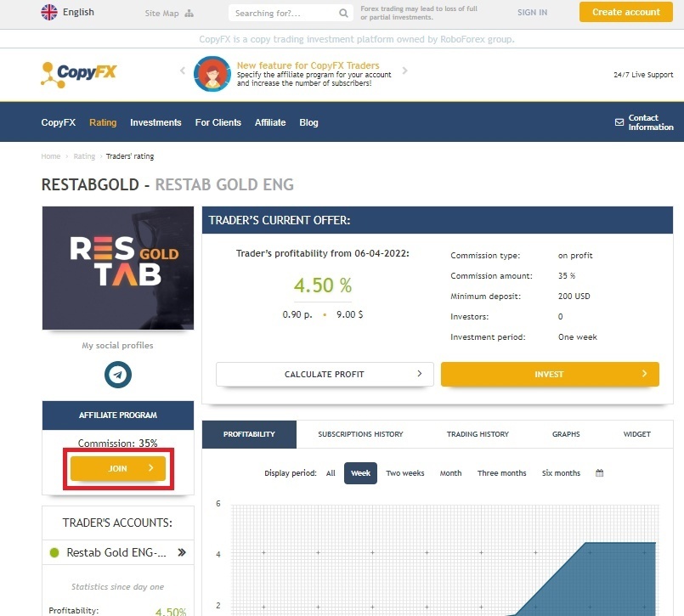Click the 'One week' investment period value
The height and width of the screenshot is (616, 684).
click(578, 336)
